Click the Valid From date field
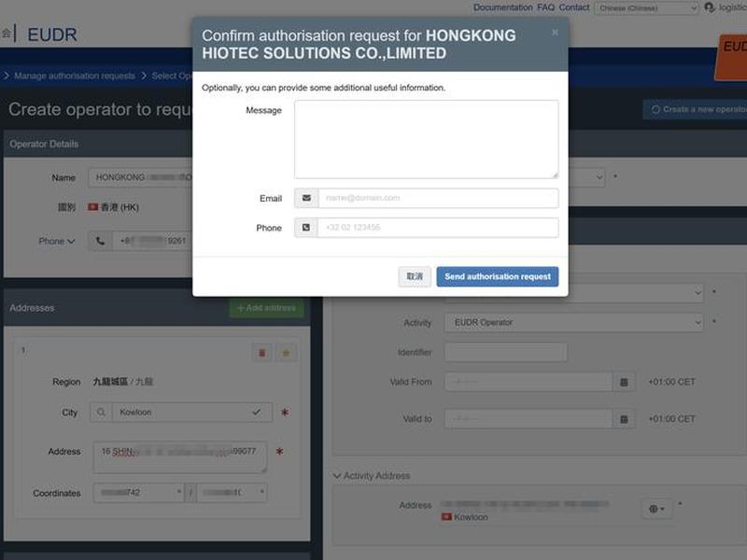This screenshot has height=560, width=747. pyautogui.click(x=529, y=382)
